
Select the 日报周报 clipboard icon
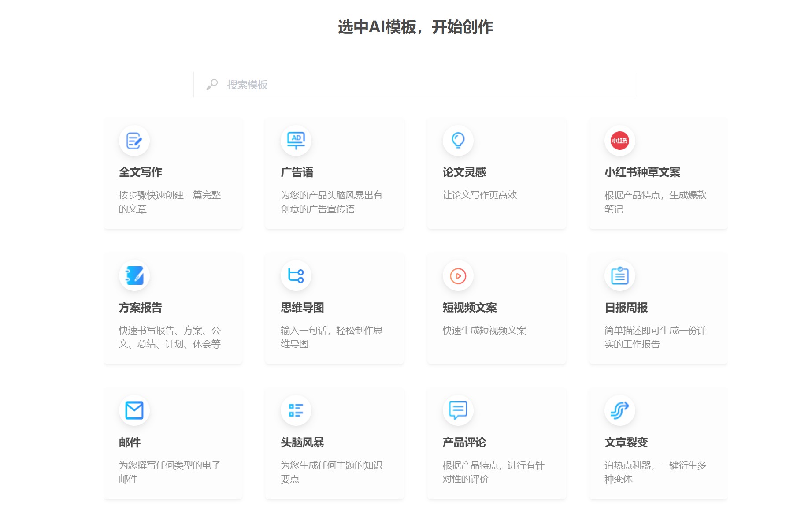619,275
